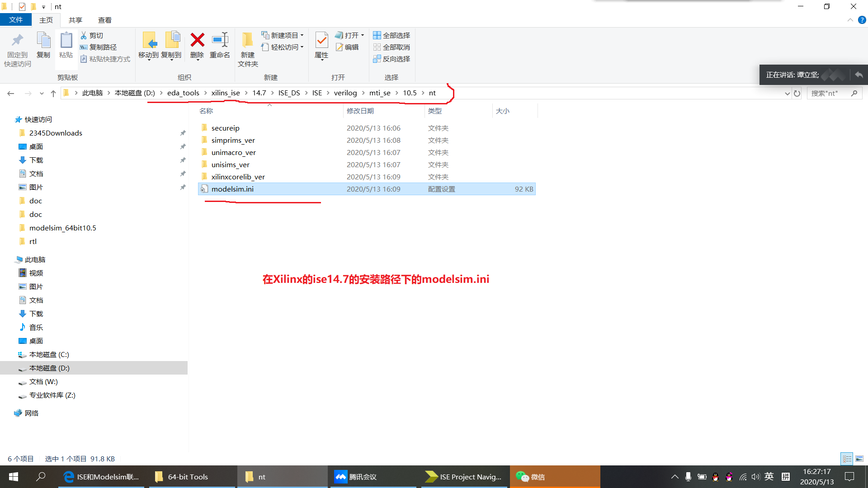
Task: Click Copy path (复制路径)
Action: tap(99, 47)
